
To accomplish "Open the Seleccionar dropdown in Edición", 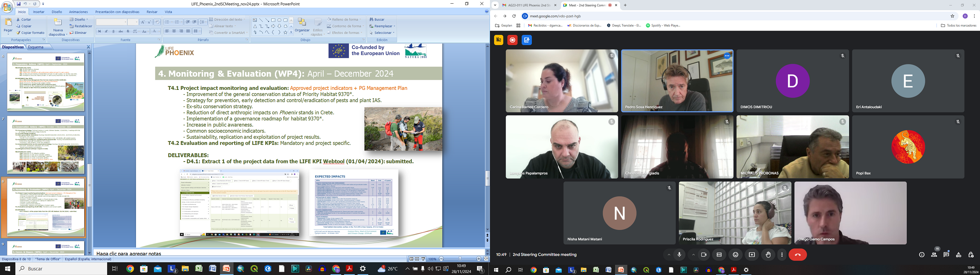I will coord(383,33).
